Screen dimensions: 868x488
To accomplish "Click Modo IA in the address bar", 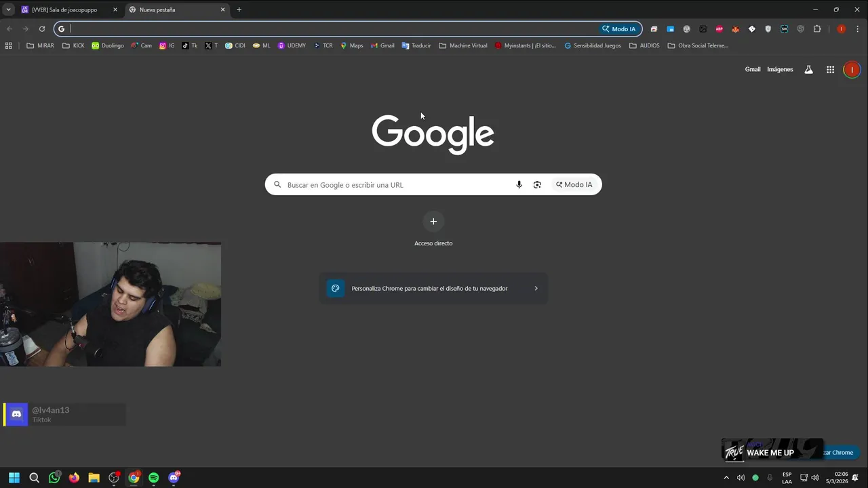I will click(x=618, y=29).
